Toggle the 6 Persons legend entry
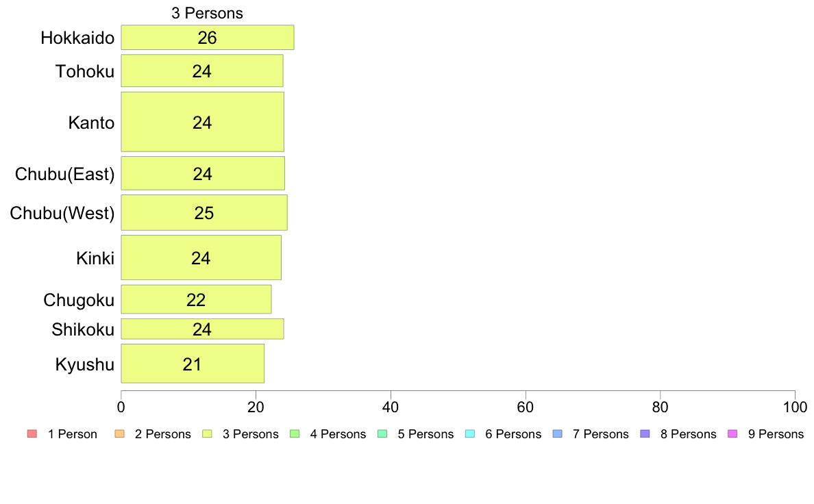 pos(504,434)
